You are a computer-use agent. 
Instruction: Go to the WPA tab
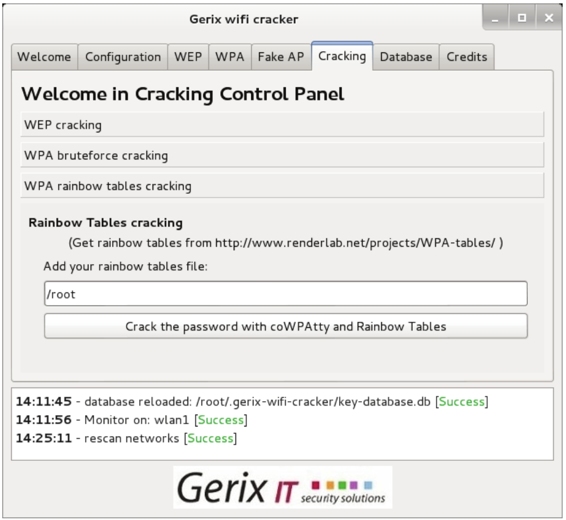(230, 57)
